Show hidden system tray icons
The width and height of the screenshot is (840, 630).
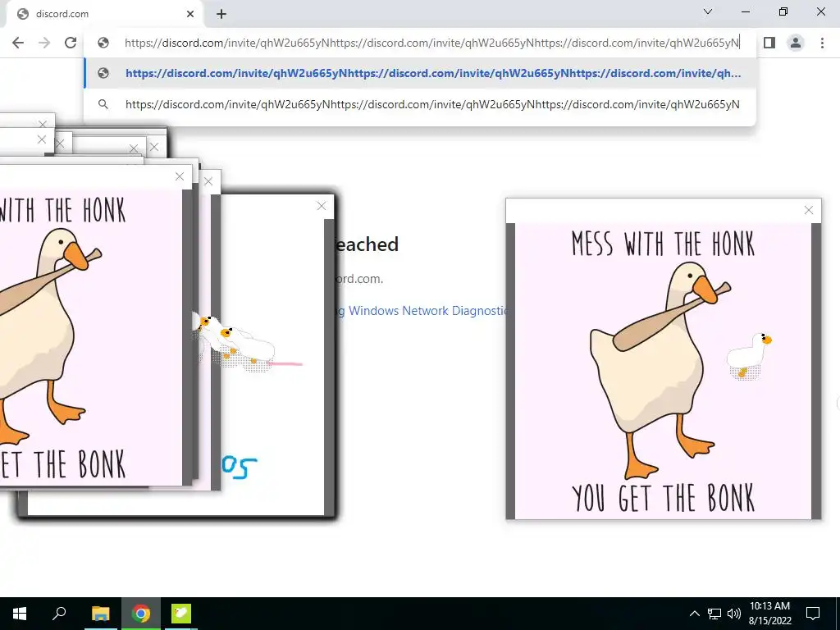pos(694,614)
